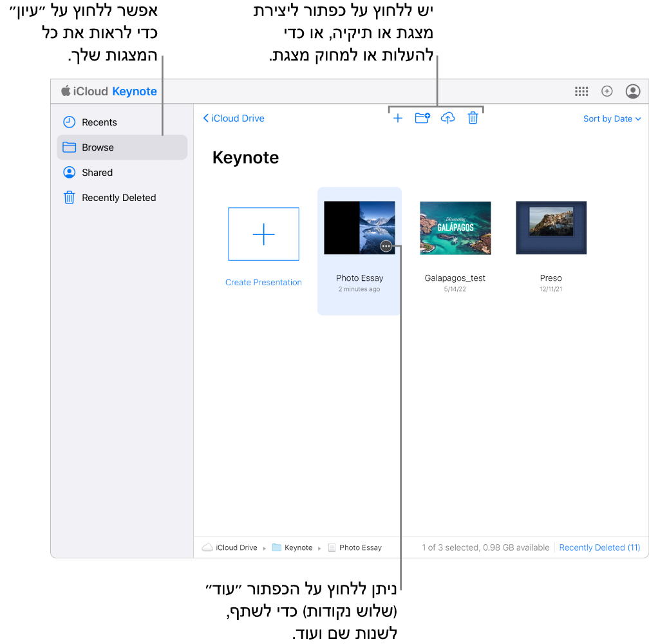Click the 12/11/21 date label
The image size is (649, 644).
tap(551, 289)
